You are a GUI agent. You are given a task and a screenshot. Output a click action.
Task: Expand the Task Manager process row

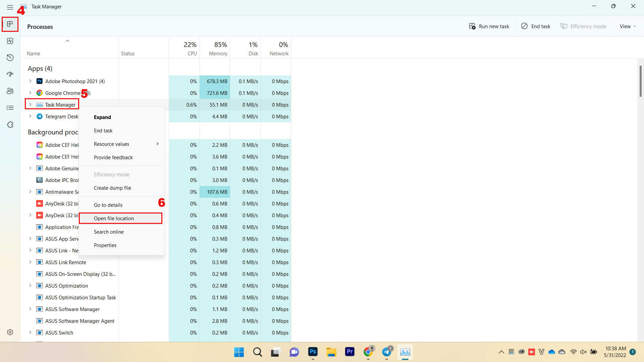[x=30, y=105]
